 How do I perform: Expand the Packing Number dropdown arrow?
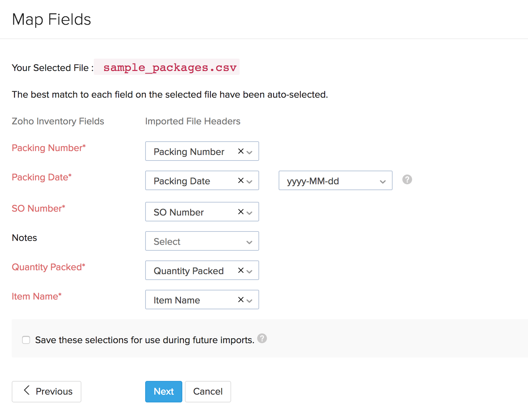(x=250, y=152)
